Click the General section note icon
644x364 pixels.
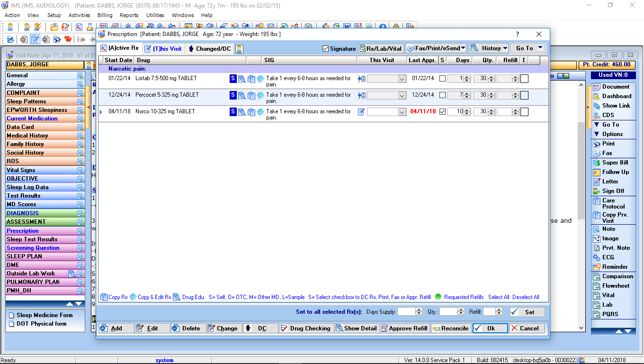pyautogui.click(x=80, y=75)
